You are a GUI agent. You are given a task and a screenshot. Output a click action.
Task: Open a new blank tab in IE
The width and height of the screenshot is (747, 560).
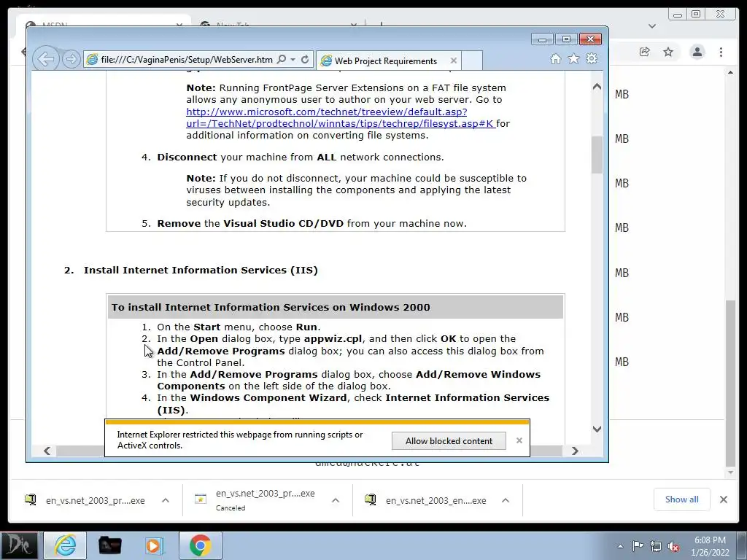coord(472,61)
